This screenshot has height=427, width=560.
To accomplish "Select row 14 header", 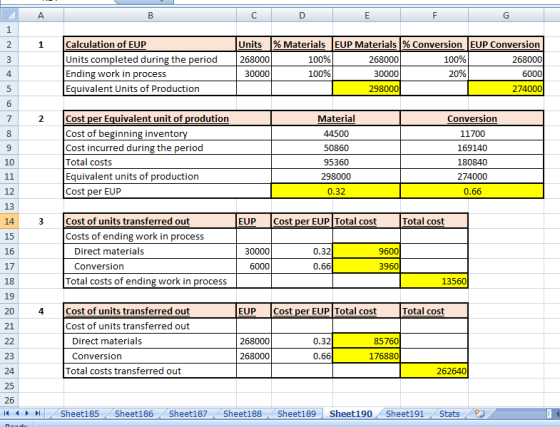I will (9, 221).
